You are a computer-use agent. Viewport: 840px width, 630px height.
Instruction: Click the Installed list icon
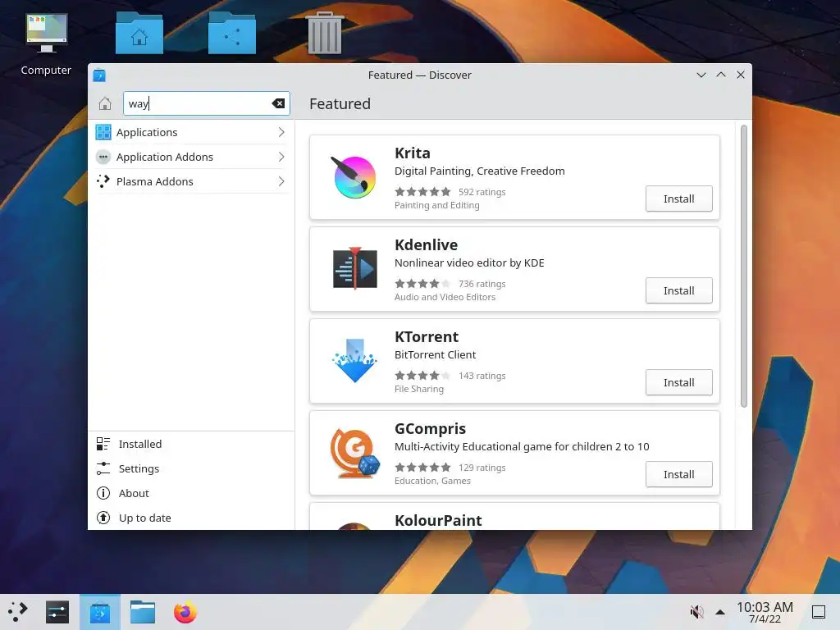coord(103,444)
